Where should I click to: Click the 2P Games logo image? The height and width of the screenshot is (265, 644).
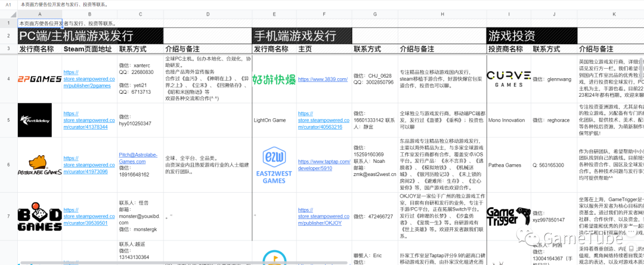point(40,79)
